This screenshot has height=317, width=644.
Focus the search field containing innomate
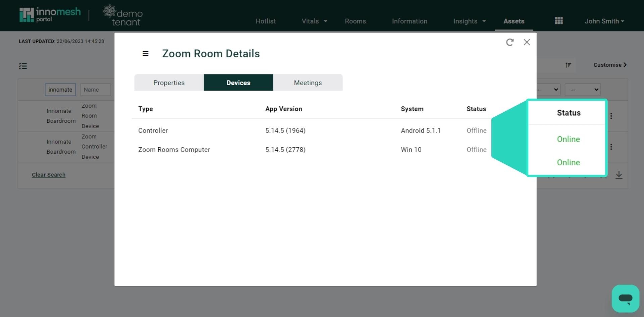(60, 90)
